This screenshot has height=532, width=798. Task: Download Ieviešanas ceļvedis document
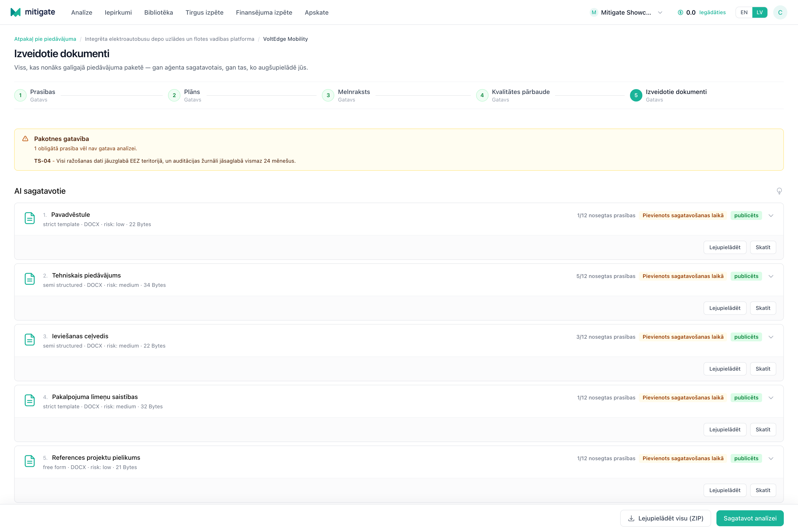click(725, 369)
